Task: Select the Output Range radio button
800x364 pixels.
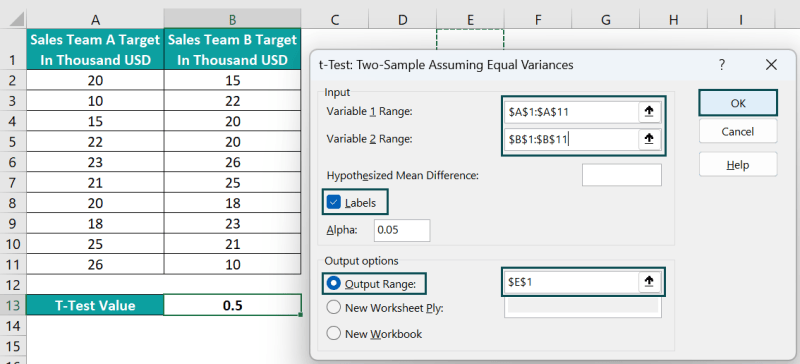Action: click(x=334, y=284)
